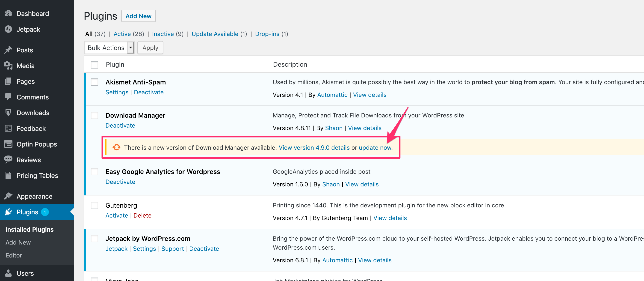Open the plugin Editor submenu item
Image resolution: width=644 pixels, height=281 pixels.
coord(14,255)
